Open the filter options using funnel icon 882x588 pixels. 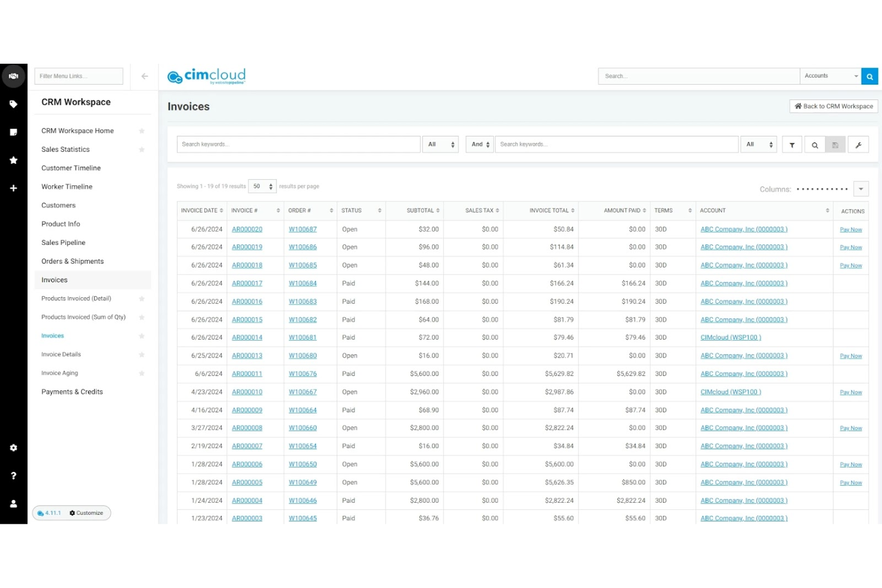point(792,144)
